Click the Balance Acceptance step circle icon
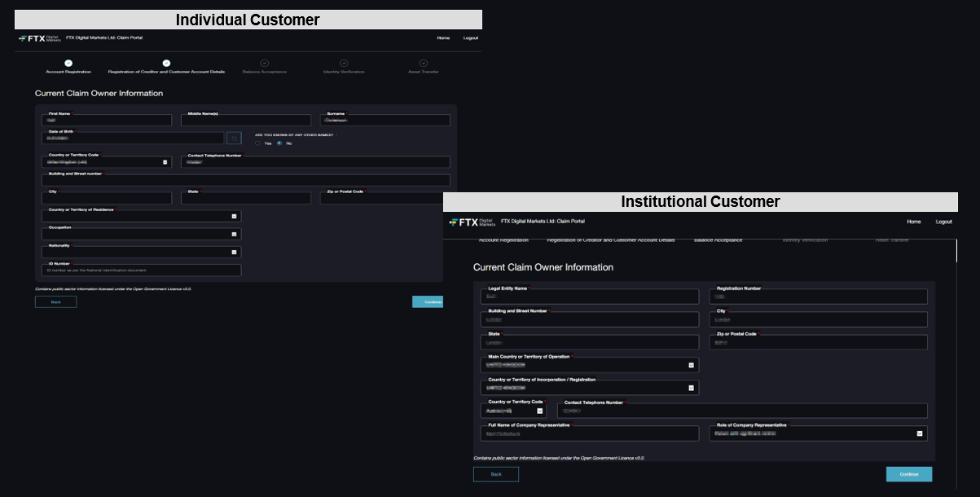This screenshot has height=497, width=980. pos(264,63)
